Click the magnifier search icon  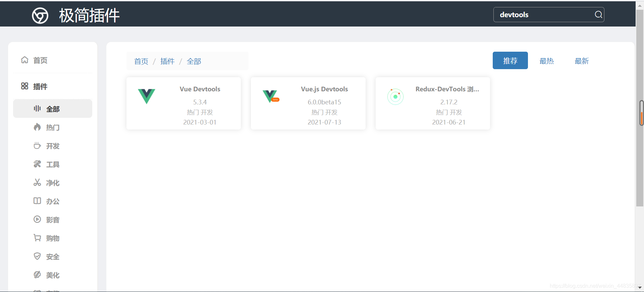tap(598, 14)
